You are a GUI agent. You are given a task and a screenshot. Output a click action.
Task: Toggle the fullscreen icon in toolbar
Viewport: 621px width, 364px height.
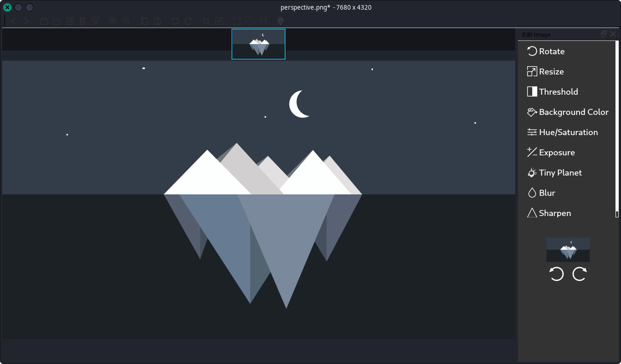[x=236, y=21]
